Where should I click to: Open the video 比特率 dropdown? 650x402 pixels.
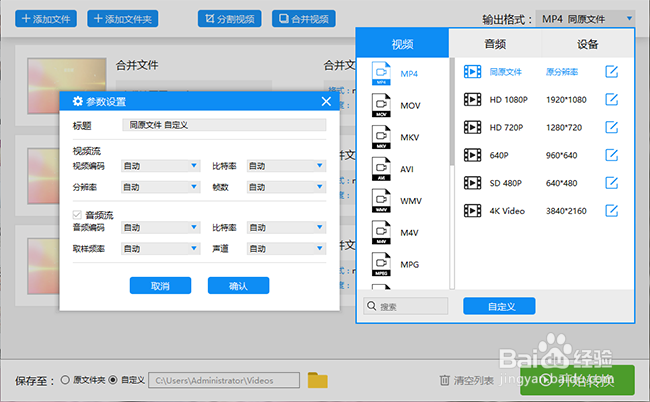[286, 166]
